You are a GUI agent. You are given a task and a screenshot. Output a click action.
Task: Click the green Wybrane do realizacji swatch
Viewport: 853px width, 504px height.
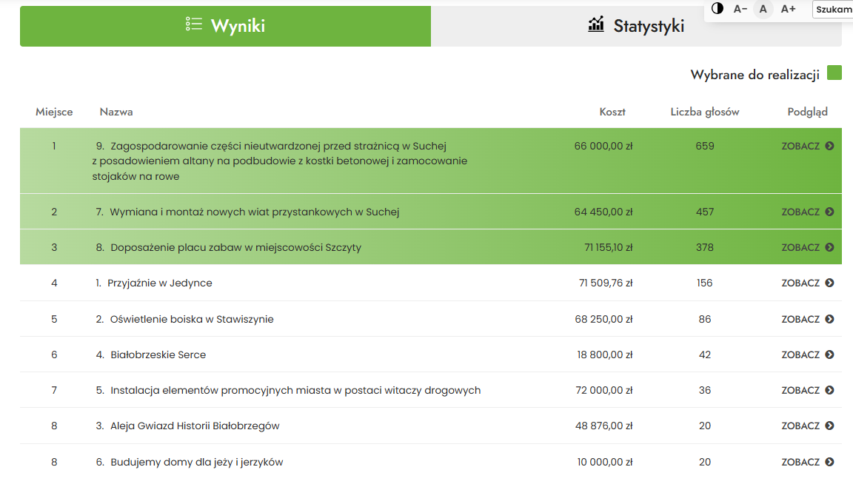click(x=834, y=73)
